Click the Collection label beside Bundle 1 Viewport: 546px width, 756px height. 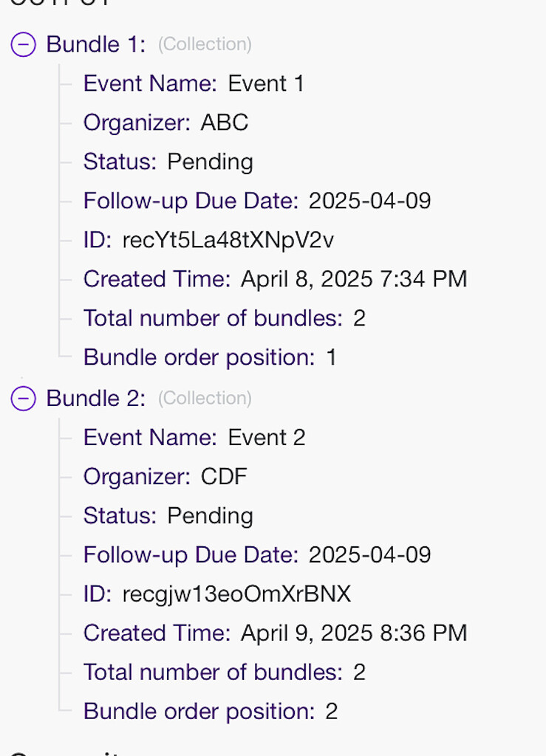pos(205,44)
